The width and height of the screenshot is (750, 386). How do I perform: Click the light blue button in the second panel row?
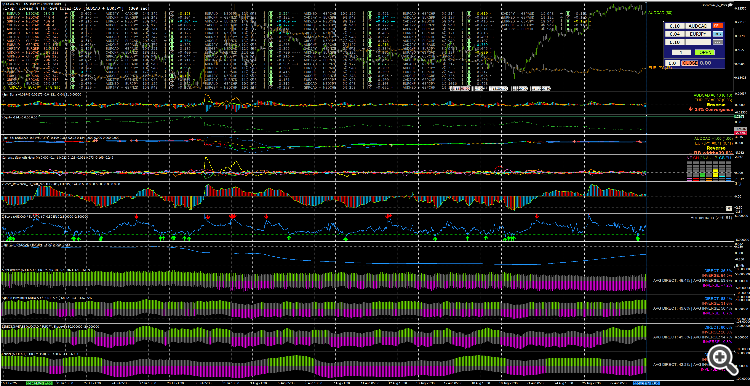tap(718, 34)
